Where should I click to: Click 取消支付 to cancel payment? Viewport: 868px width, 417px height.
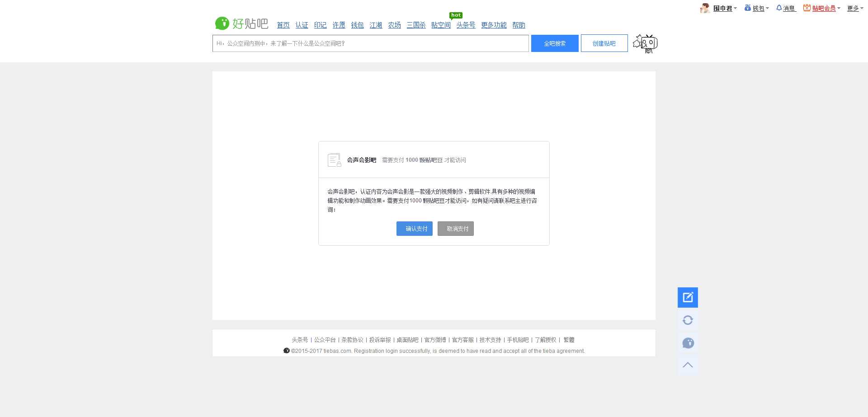[456, 229]
